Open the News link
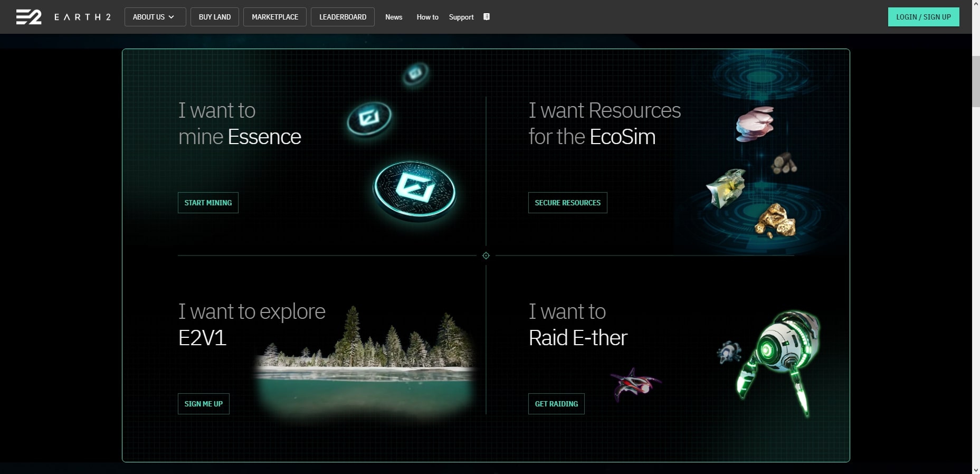Image resolution: width=980 pixels, height=474 pixels. coord(394,17)
